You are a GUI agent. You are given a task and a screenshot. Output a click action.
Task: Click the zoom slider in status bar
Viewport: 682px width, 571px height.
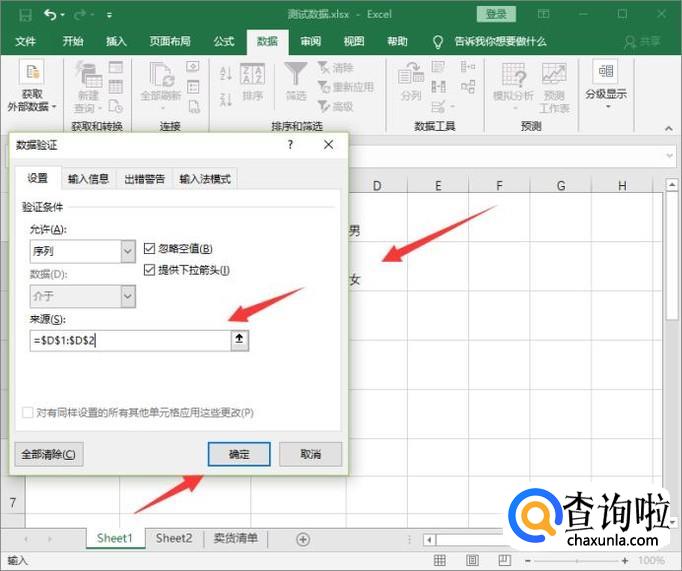click(x=576, y=561)
